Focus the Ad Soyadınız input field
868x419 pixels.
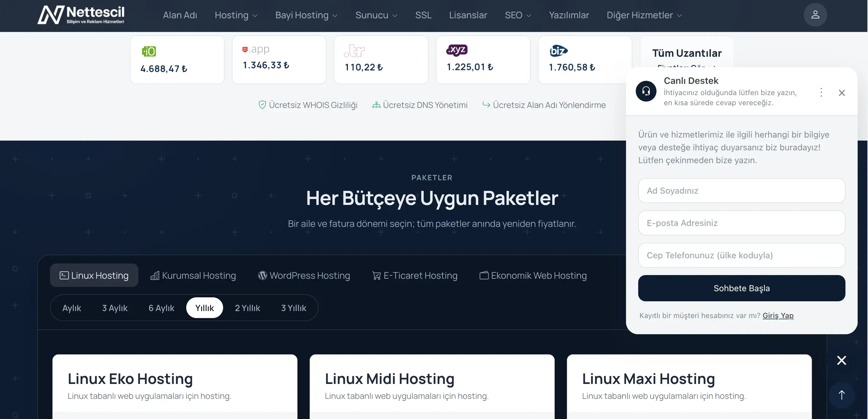pos(742,191)
